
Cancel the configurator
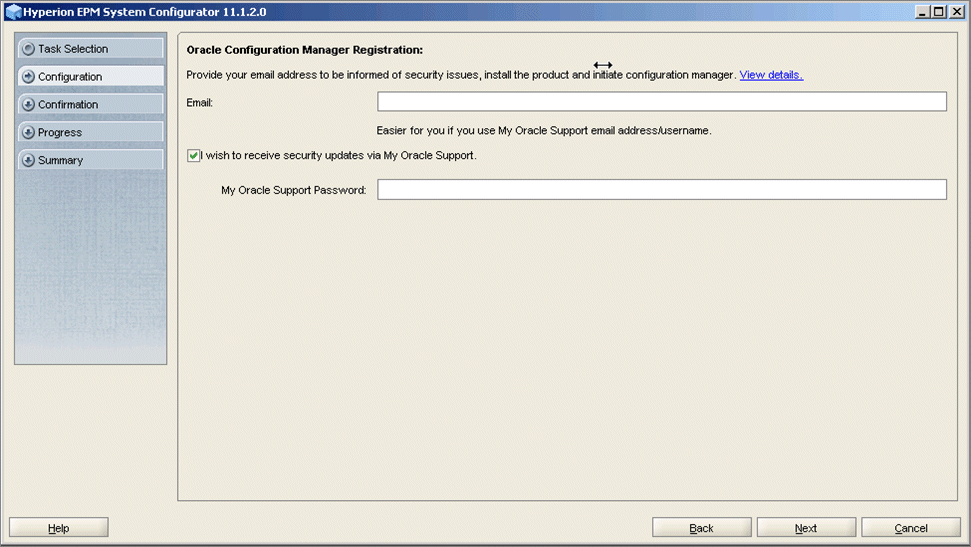pyautogui.click(x=911, y=528)
